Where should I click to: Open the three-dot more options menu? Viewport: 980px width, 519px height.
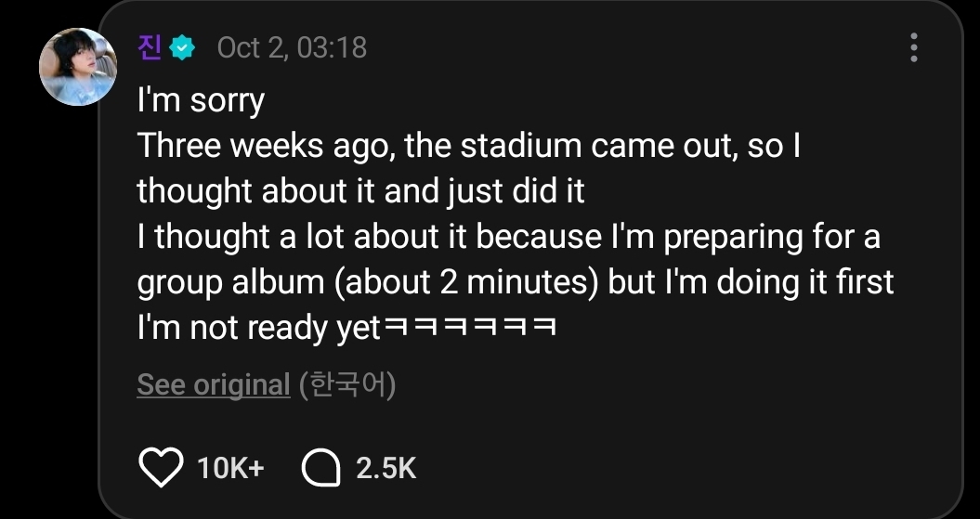click(x=914, y=47)
